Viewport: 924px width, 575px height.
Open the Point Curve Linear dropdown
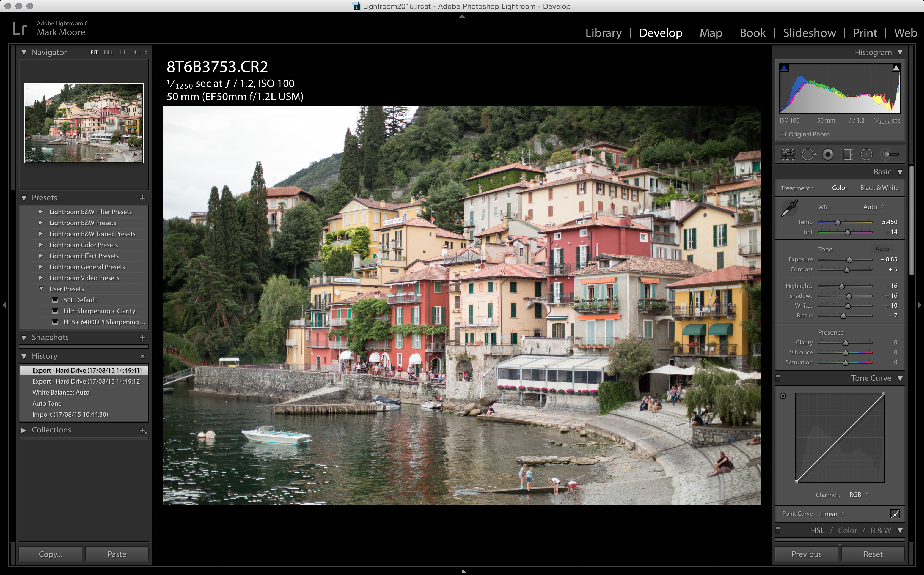tap(832, 514)
